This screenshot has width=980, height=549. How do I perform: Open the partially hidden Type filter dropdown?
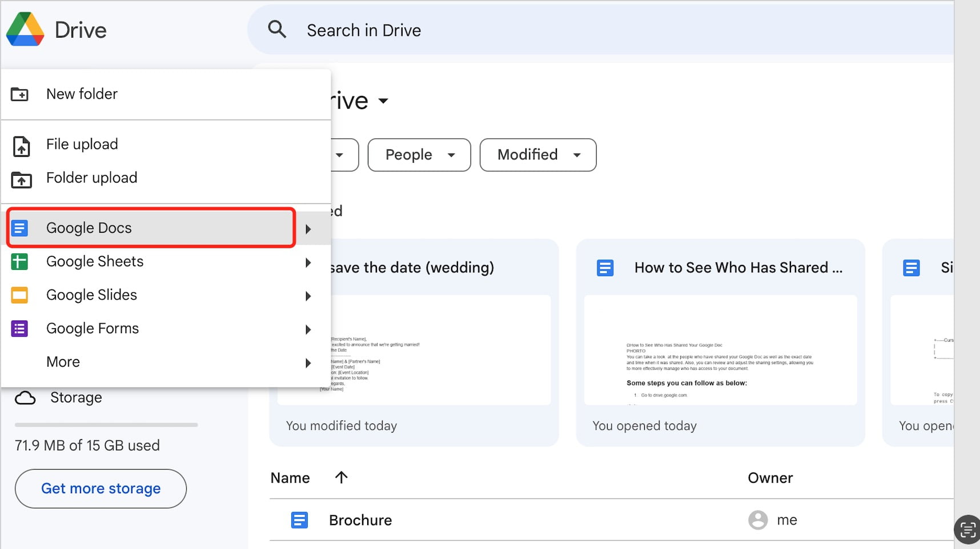[344, 155]
